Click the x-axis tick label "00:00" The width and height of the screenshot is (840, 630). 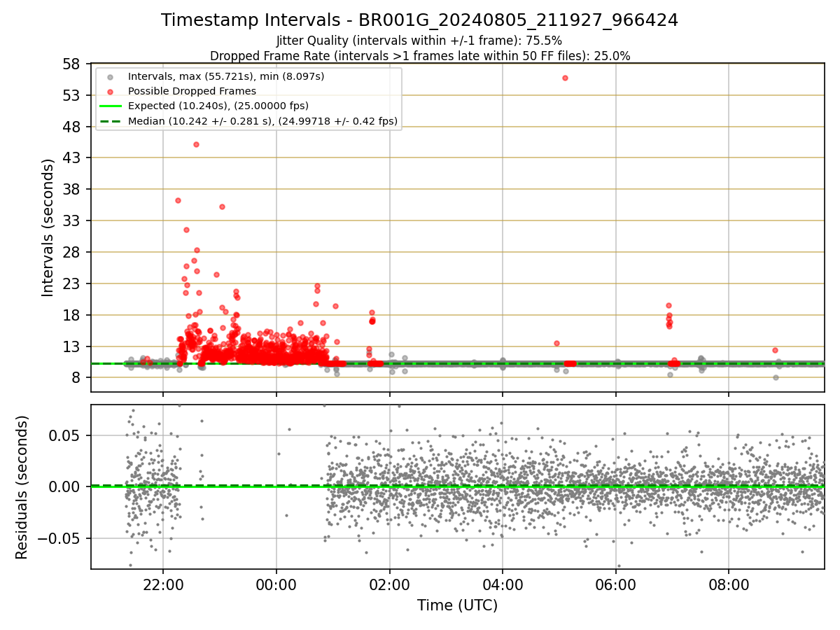276,585
